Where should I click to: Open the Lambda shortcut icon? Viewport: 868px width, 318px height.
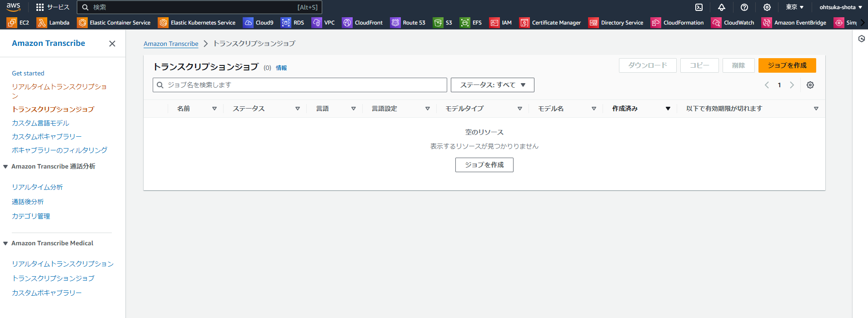(53, 22)
